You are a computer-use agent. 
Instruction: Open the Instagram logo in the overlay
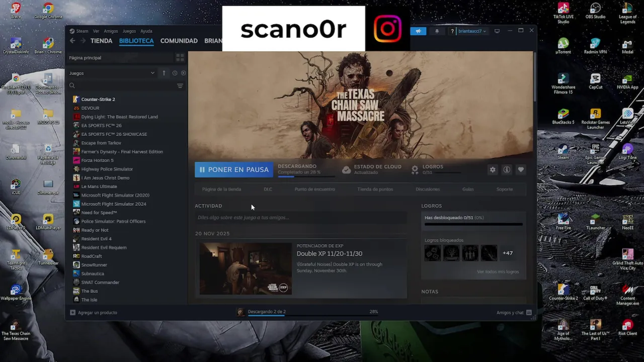(x=387, y=29)
